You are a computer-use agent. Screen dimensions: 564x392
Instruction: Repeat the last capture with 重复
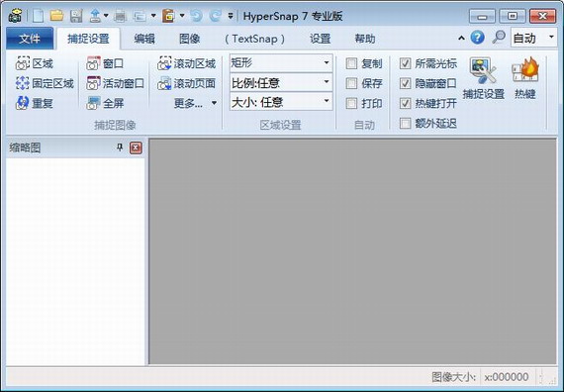click(35, 103)
